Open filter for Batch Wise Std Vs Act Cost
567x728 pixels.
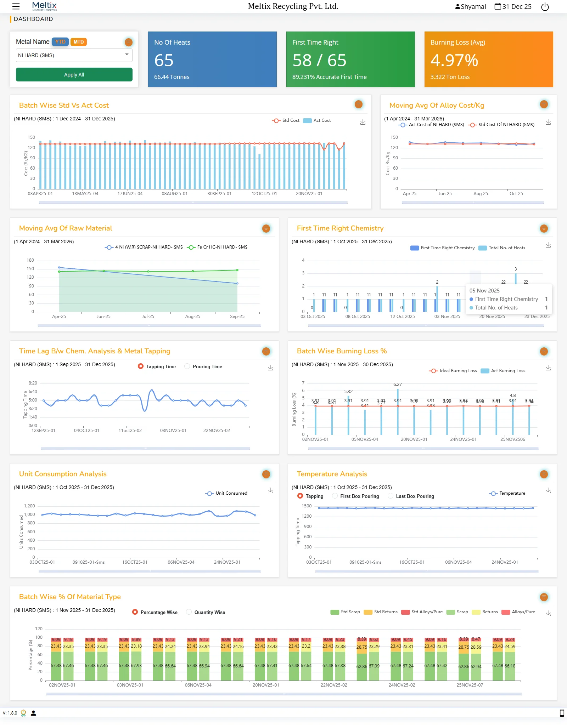coord(359,104)
